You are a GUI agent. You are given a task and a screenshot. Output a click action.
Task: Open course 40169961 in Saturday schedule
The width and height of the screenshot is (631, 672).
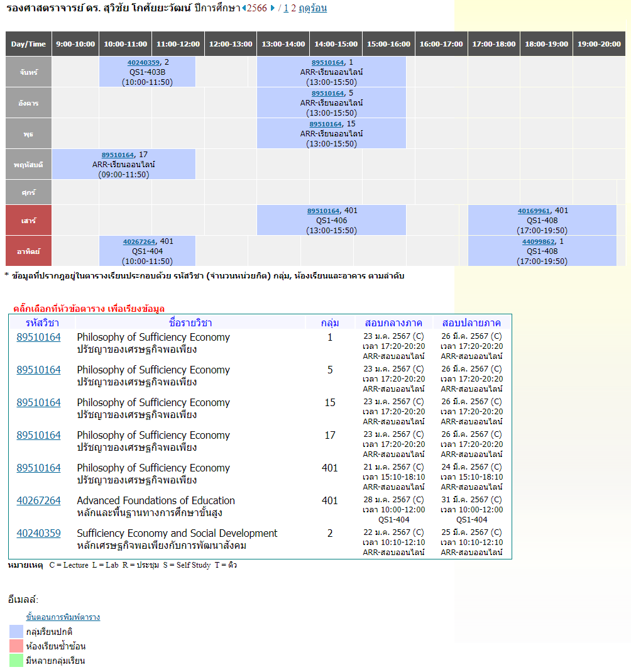point(534,211)
